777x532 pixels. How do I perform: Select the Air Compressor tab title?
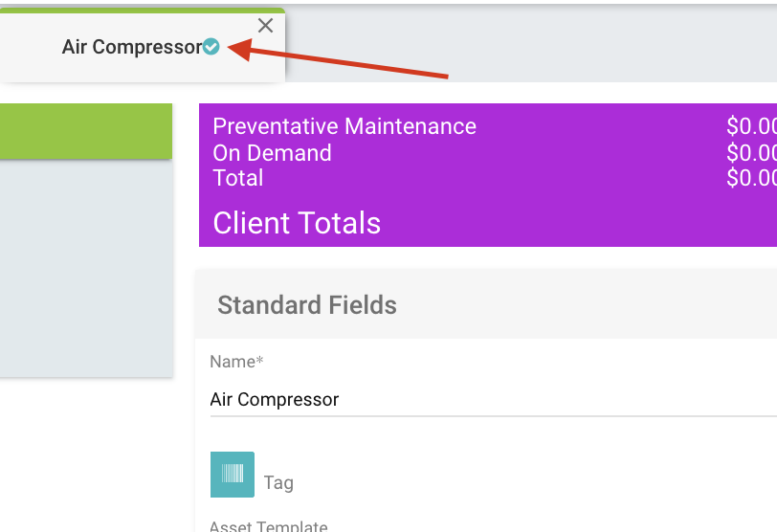click(132, 47)
